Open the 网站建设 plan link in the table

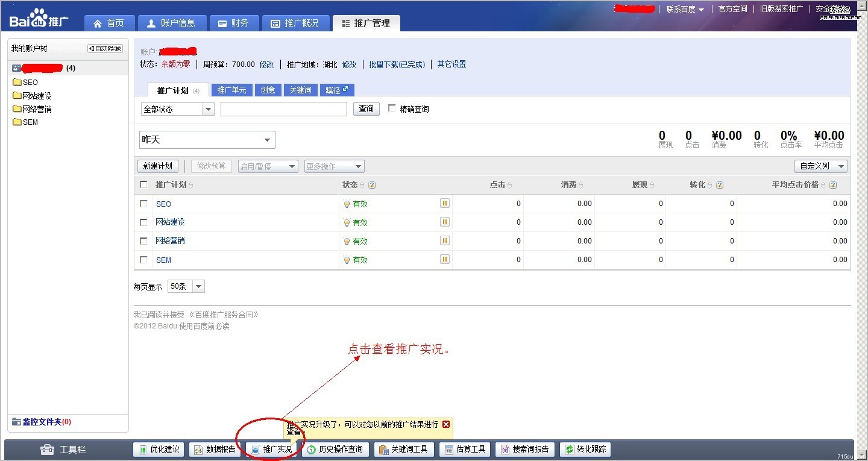pyautogui.click(x=170, y=222)
